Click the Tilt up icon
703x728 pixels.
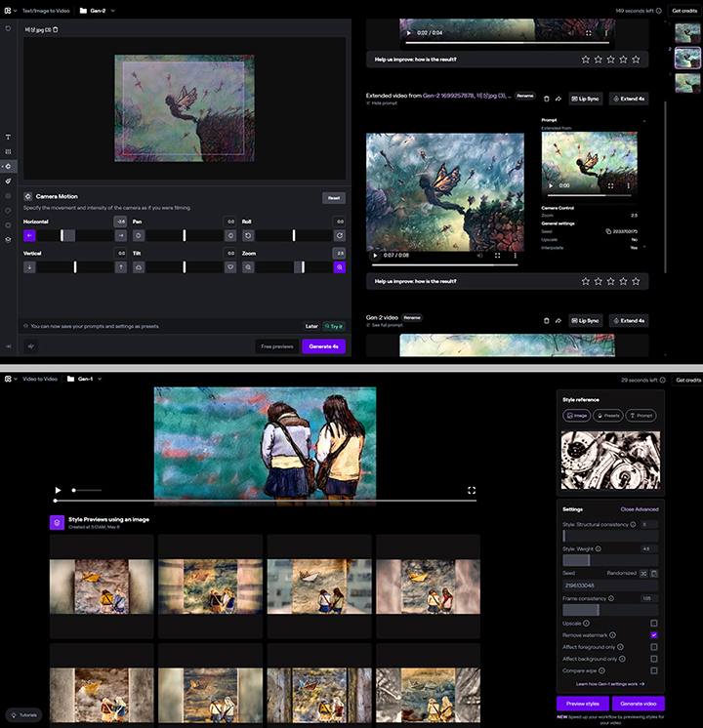pyautogui.click(x=139, y=267)
